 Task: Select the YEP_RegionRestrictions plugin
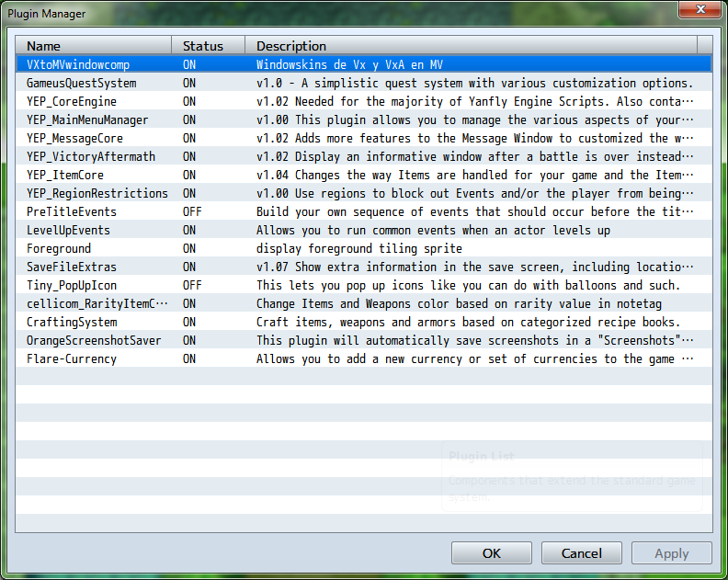(x=363, y=193)
